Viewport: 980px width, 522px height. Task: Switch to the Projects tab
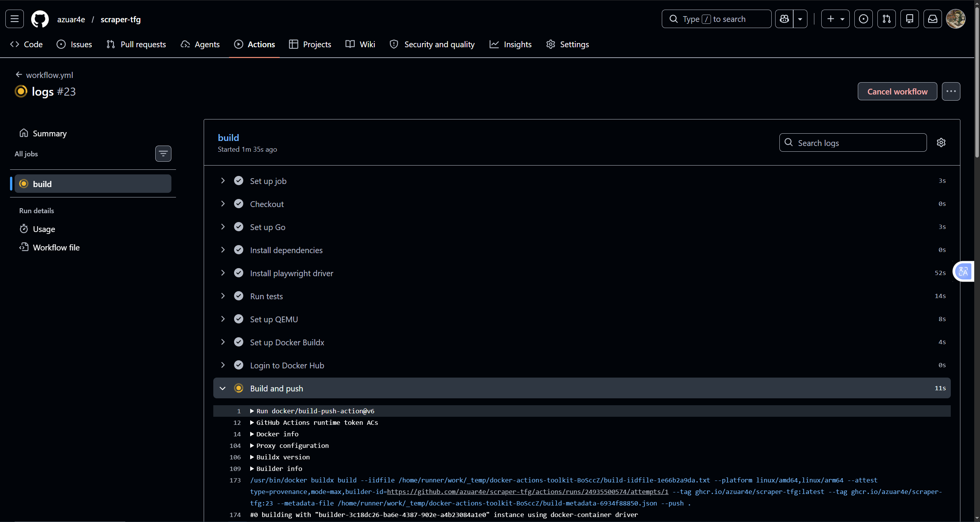click(x=310, y=44)
